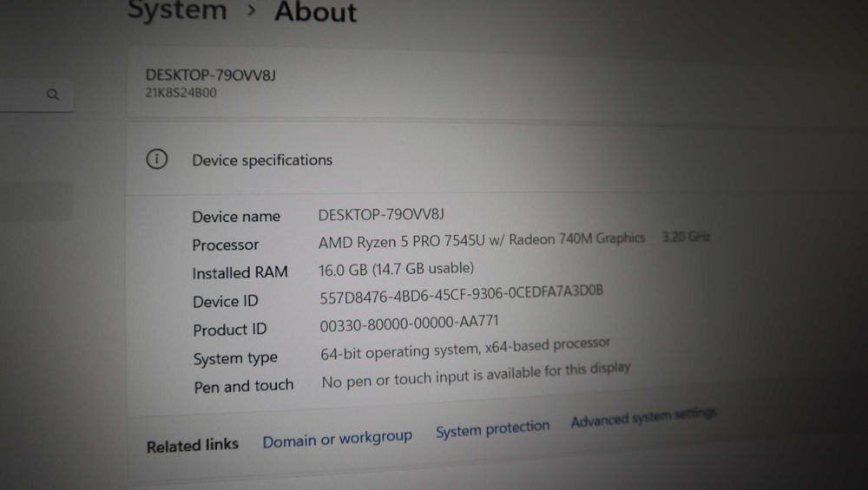Open the System protection link
Screen dimensions: 868x490
point(493,428)
